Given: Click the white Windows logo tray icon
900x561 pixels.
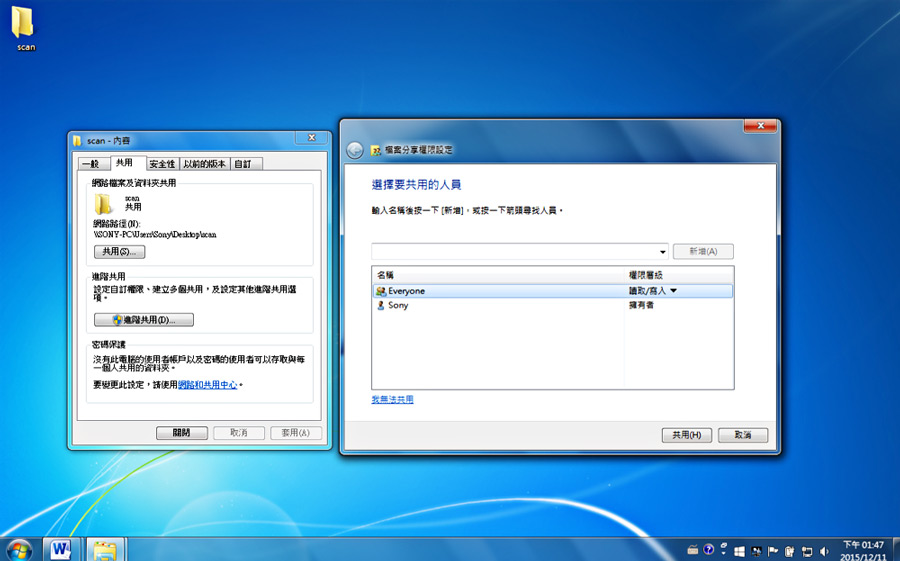Looking at the screenshot, I should 739,552.
